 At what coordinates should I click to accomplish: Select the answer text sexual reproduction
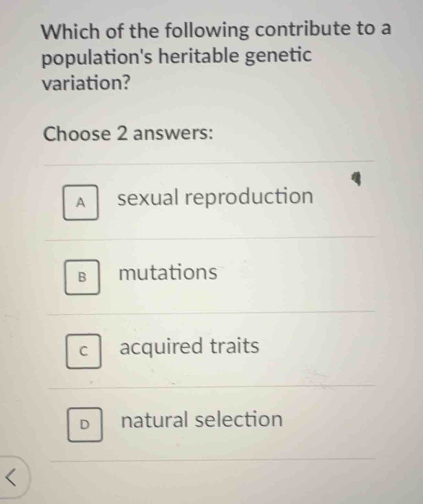pos(215,197)
